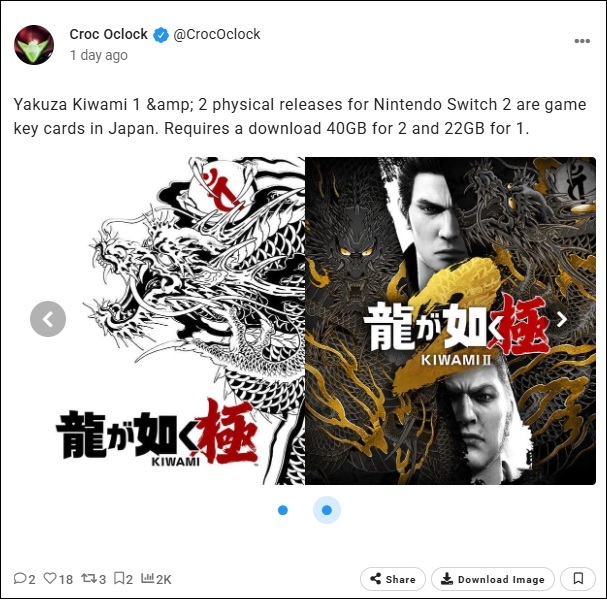Screen dimensions: 607x600
Task: Toggle the bookmark button beside Download Image
Action: [x=578, y=579]
